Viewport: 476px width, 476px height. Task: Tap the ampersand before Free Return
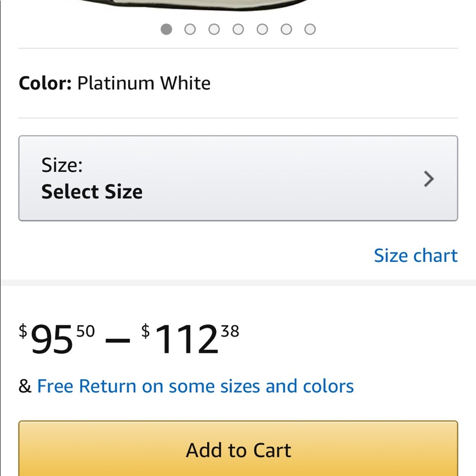[25, 387]
